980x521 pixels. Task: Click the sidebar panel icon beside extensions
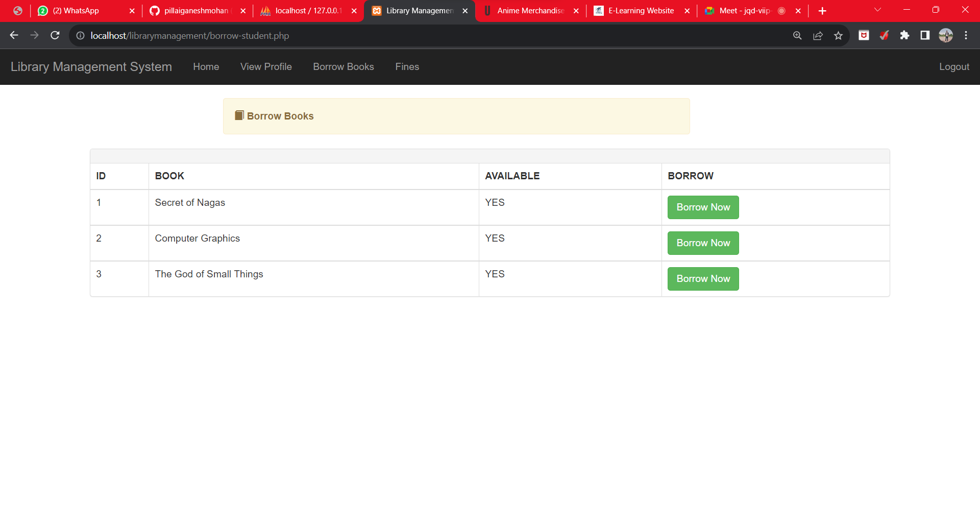pos(925,35)
